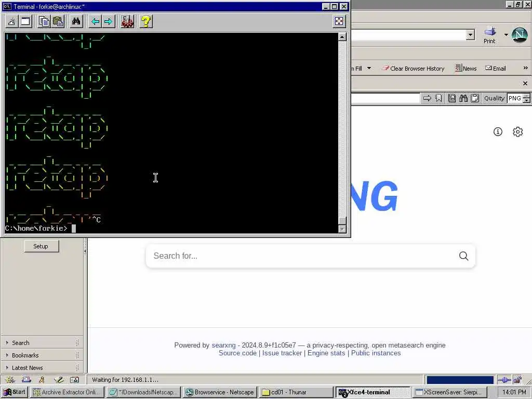Switch to Xfce4-terminal taskbar item
The height and width of the screenshot is (399, 532).
373,392
